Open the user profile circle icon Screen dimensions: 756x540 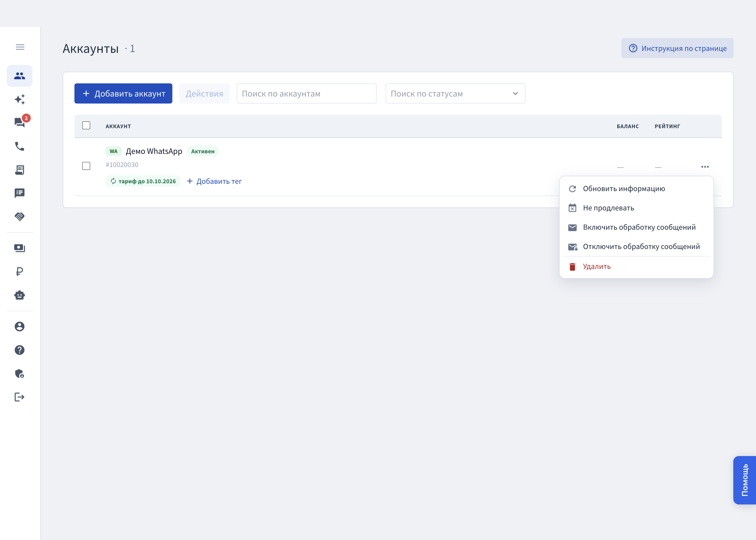[x=20, y=327]
